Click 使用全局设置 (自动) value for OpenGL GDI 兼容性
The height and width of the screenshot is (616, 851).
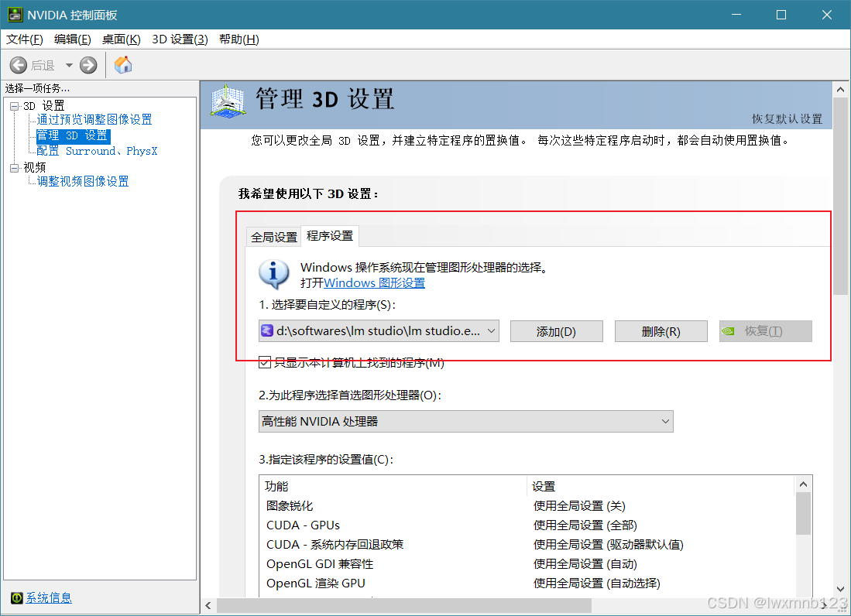pyautogui.click(x=585, y=564)
